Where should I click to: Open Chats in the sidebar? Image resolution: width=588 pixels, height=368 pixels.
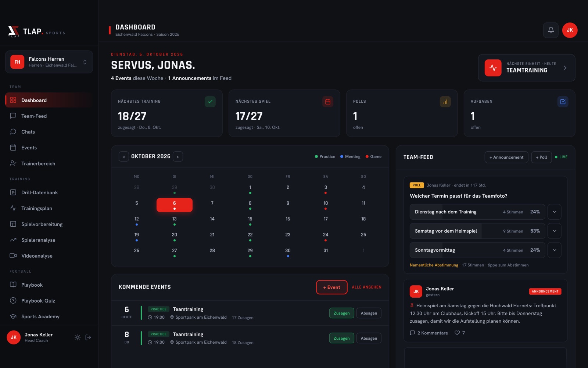point(49,132)
